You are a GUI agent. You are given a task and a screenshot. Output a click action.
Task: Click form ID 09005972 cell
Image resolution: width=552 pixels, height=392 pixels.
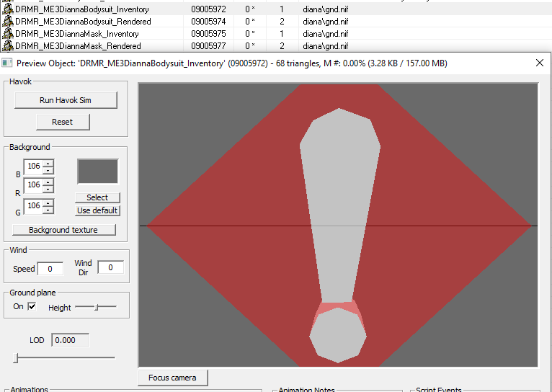(208, 9)
